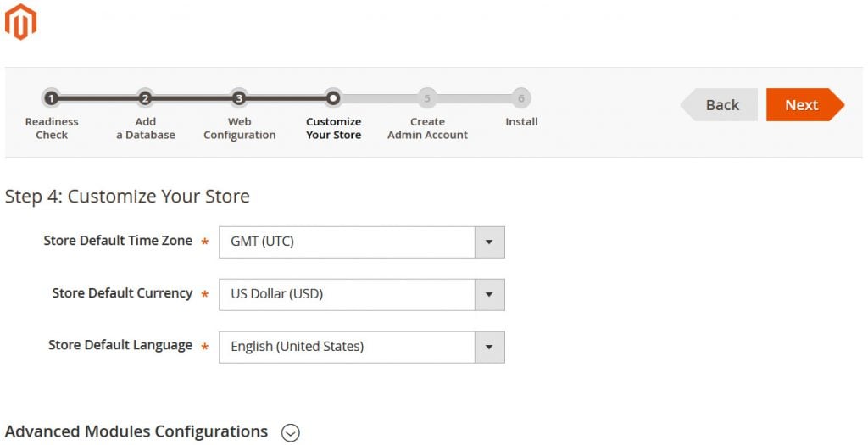868x445 pixels.
Task: Go to the Readiness Check step label
Action: (x=52, y=128)
